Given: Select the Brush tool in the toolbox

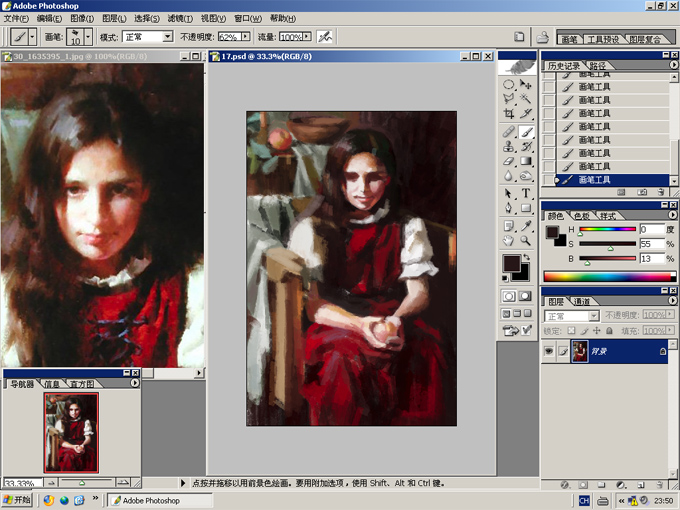Looking at the screenshot, I should (526, 132).
